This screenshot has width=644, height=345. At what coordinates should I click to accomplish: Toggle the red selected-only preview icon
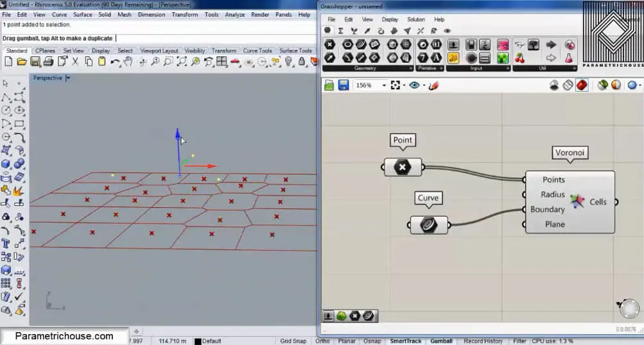tap(582, 85)
